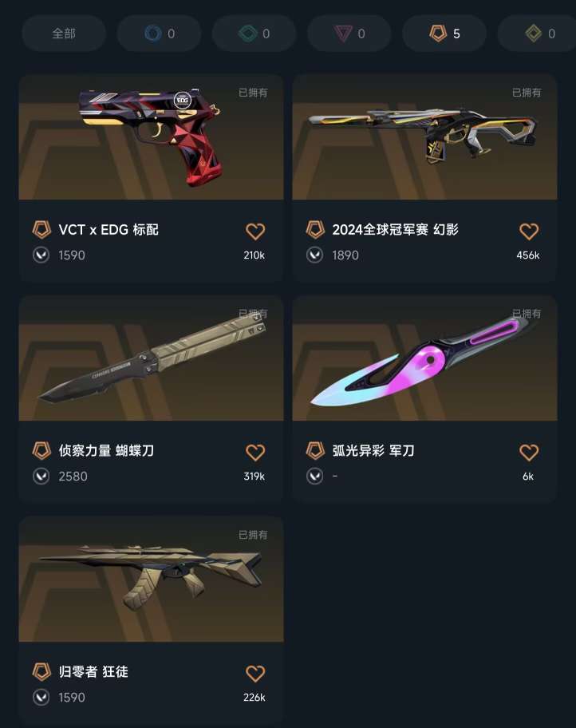Favorite the VCT x EDG 标配 skin heart
Viewport: 576px width, 728px height.
[254, 231]
